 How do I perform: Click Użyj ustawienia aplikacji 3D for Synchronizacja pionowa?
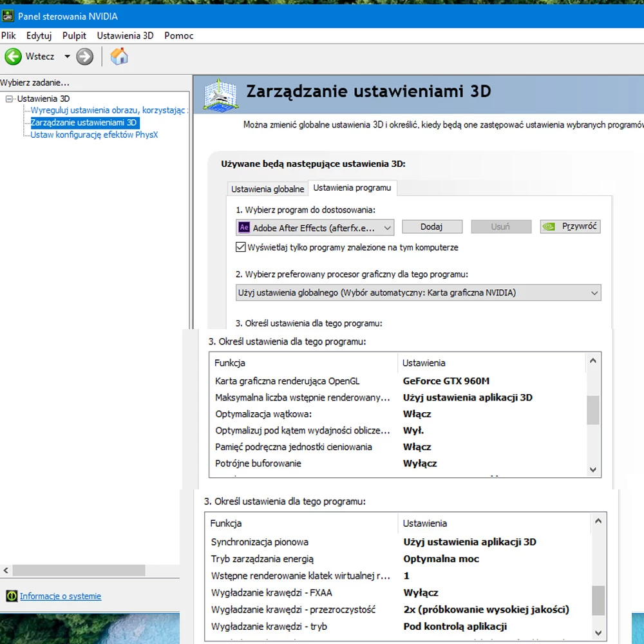pyautogui.click(x=470, y=542)
